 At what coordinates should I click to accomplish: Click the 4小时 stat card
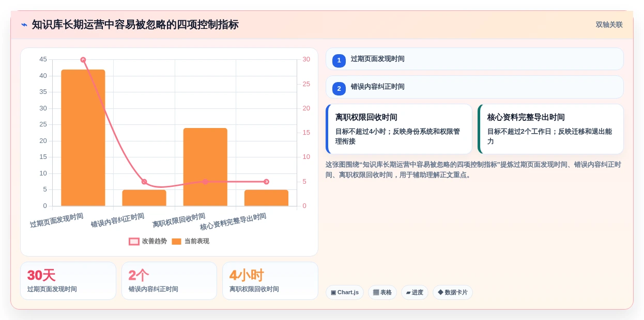pyautogui.click(x=270, y=281)
